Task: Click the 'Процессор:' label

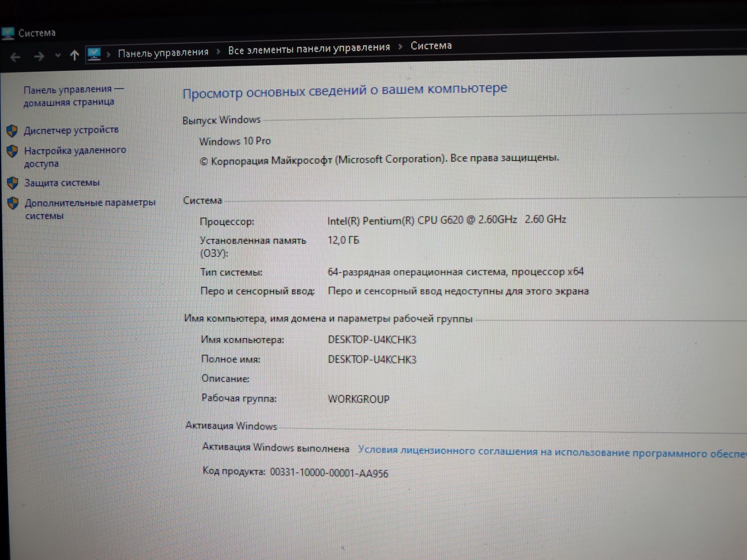Action: 227,222
